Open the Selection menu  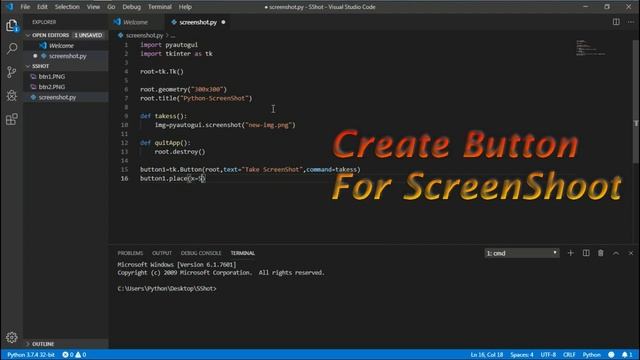(x=67, y=7)
